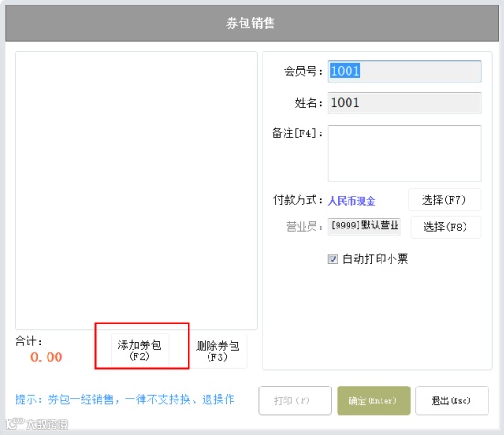The width and height of the screenshot is (504, 435).
Task: Click the 选择(F8) salesperson button
Action: [445, 227]
